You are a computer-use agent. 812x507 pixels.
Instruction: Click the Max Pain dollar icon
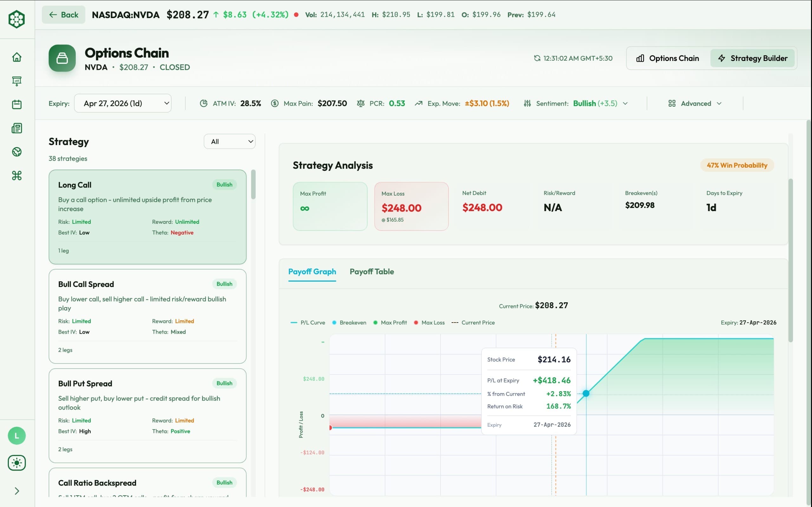point(275,103)
